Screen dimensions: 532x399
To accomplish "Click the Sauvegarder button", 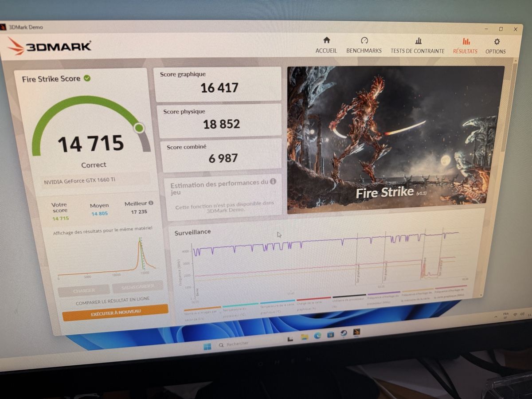I will click(x=137, y=286).
